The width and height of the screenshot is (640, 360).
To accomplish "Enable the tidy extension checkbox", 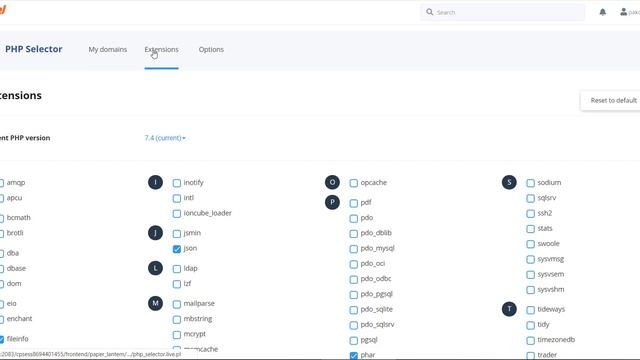I will pyautogui.click(x=530, y=325).
